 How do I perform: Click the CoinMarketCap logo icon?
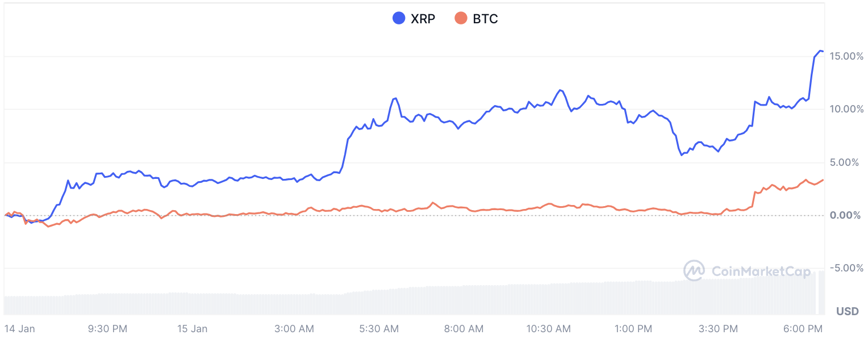coord(694,271)
